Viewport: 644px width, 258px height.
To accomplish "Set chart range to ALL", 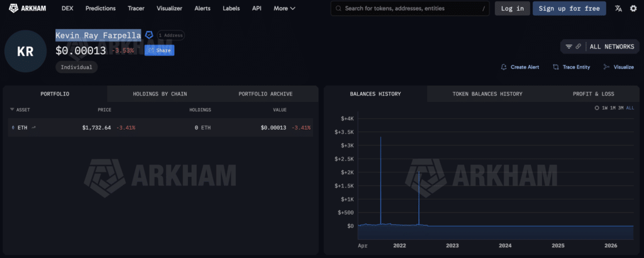I will [630, 108].
